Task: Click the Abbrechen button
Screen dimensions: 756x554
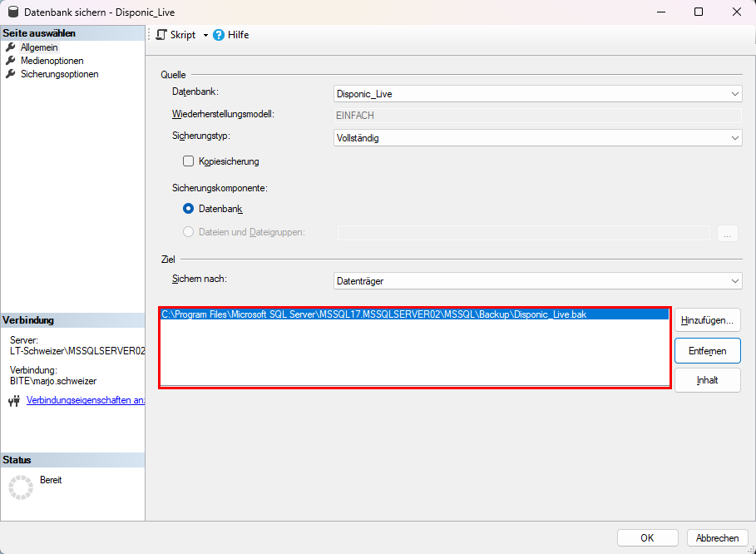Action: click(x=717, y=537)
